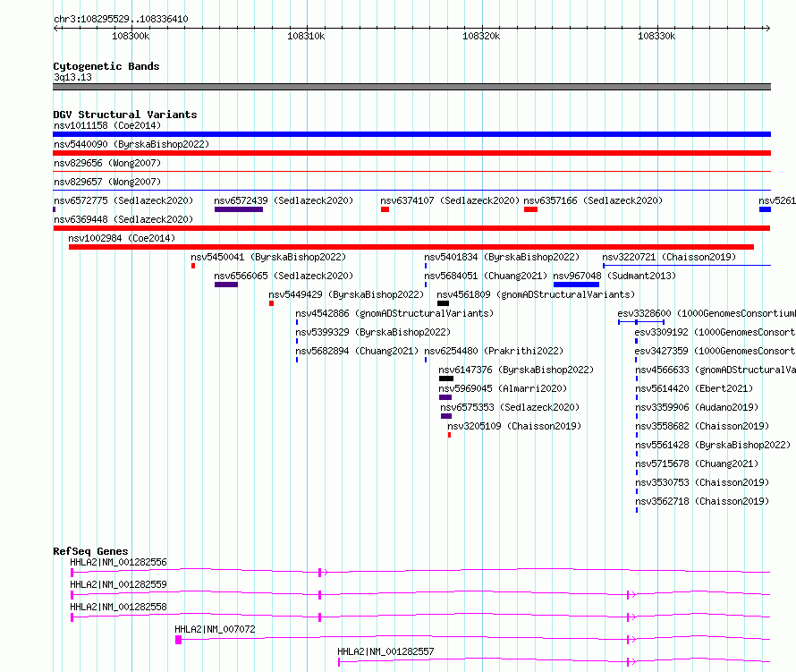Click the nsv6566065 purple variant block
The height and width of the screenshot is (672, 796).
(x=226, y=285)
